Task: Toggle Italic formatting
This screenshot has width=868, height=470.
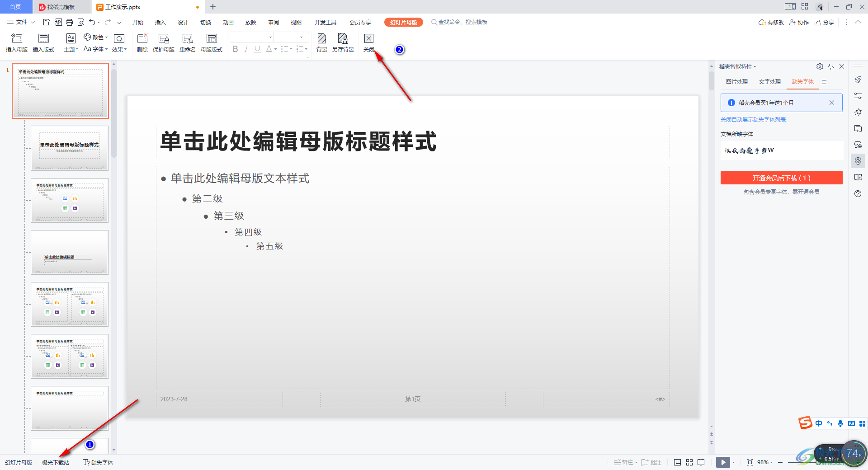Action: (246, 49)
